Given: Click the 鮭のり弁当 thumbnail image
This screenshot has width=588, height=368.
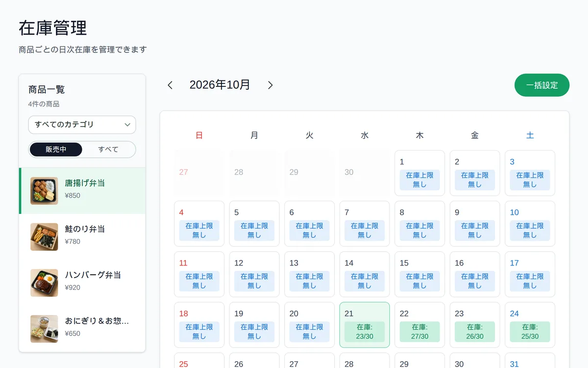Looking at the screenshot, I should pyautogui.click(x=44, y=237).
